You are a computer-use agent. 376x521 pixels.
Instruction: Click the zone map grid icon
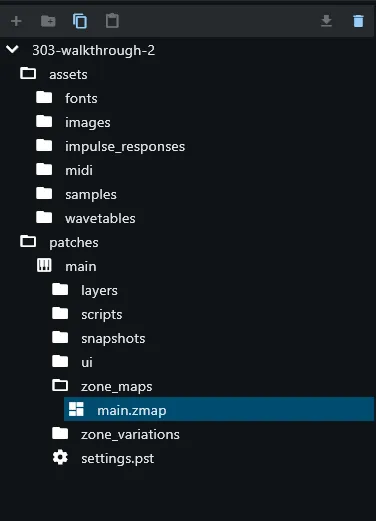[x=76, y=409]
